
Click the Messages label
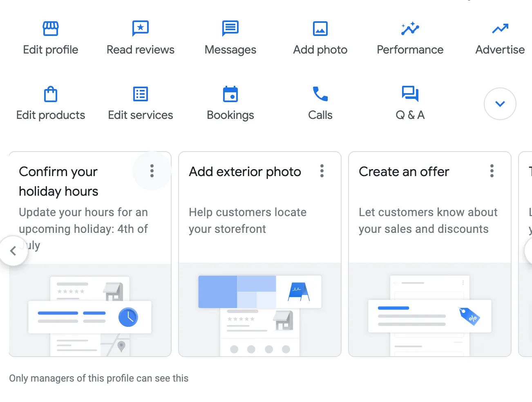click(230, 50)
